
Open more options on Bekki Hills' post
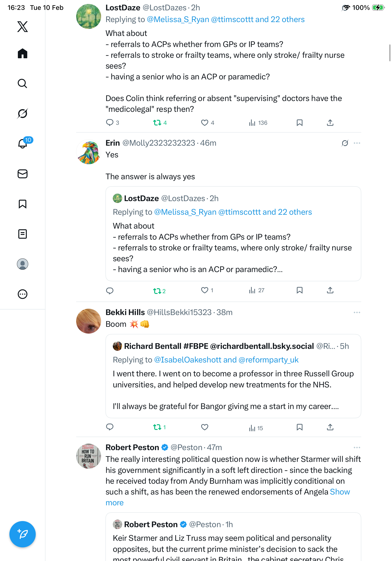point(357,312)
